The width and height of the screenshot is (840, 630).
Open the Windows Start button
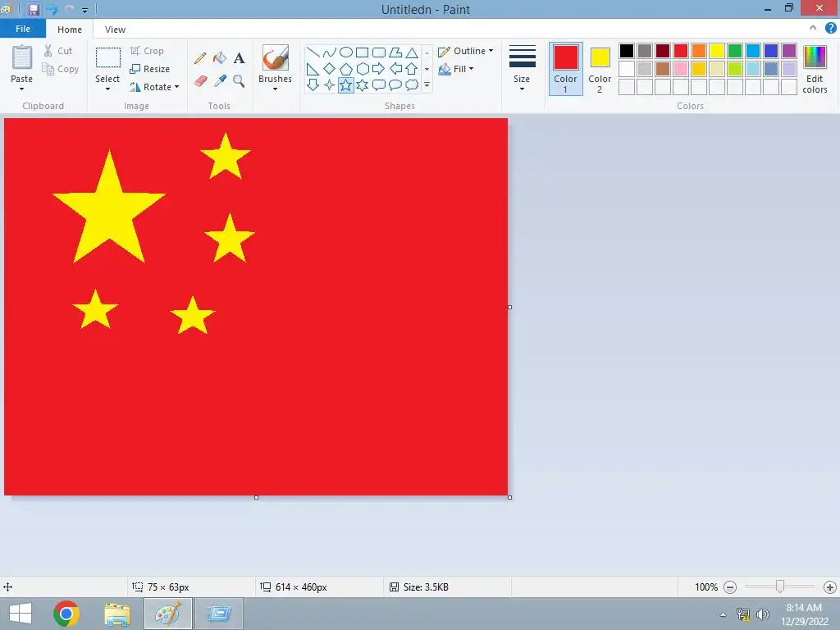[21, 614]
